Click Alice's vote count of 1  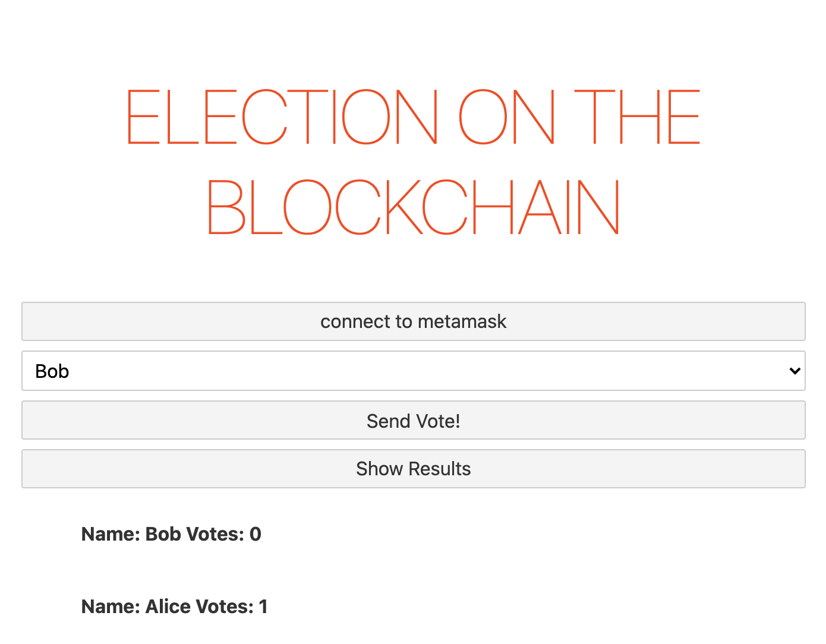(x=263, y=607)
